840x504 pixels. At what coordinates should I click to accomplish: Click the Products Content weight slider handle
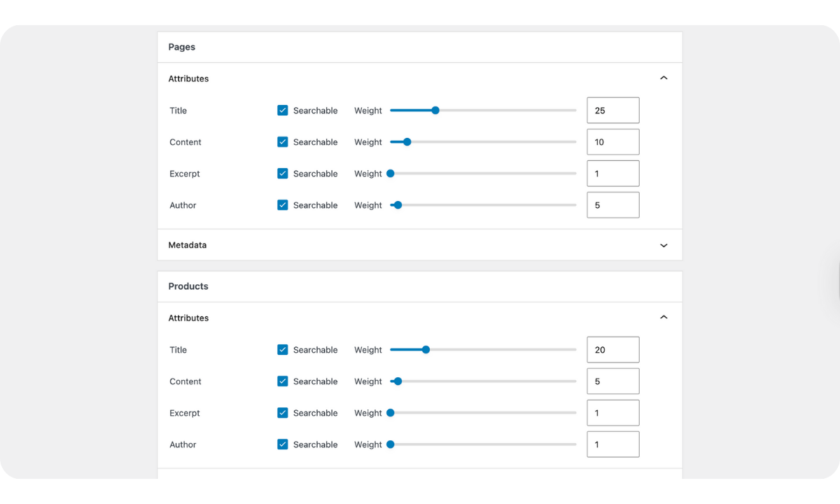pyautogui.click(x=398, y=381)
